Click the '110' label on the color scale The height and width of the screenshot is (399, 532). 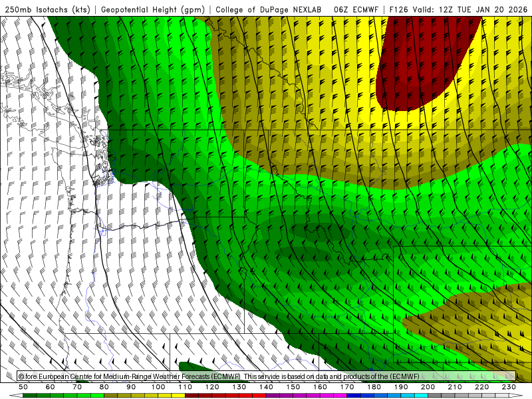186,387
